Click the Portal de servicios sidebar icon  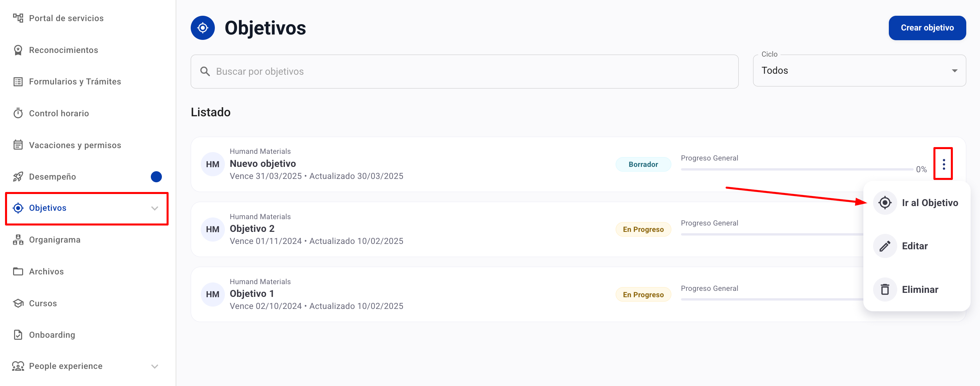(x=18, y=18)
